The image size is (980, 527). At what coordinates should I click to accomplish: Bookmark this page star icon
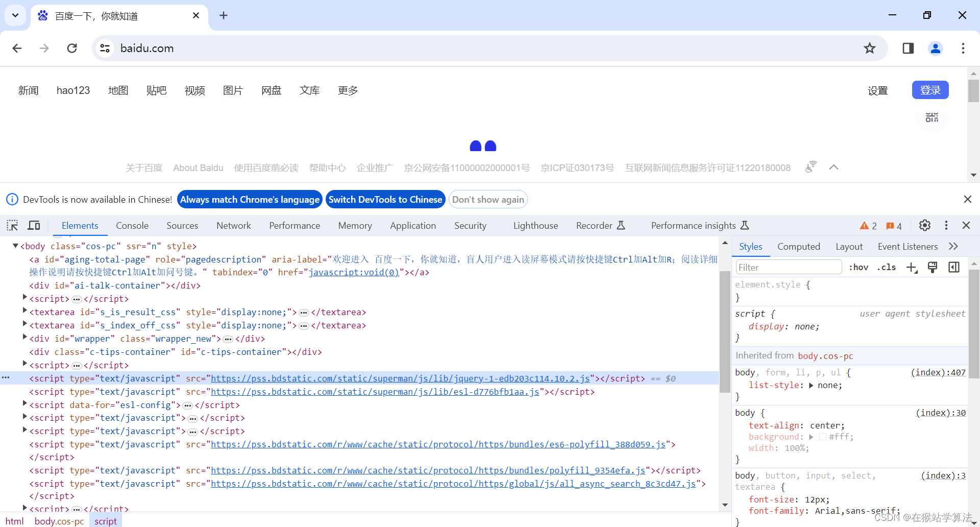point(870,48)
